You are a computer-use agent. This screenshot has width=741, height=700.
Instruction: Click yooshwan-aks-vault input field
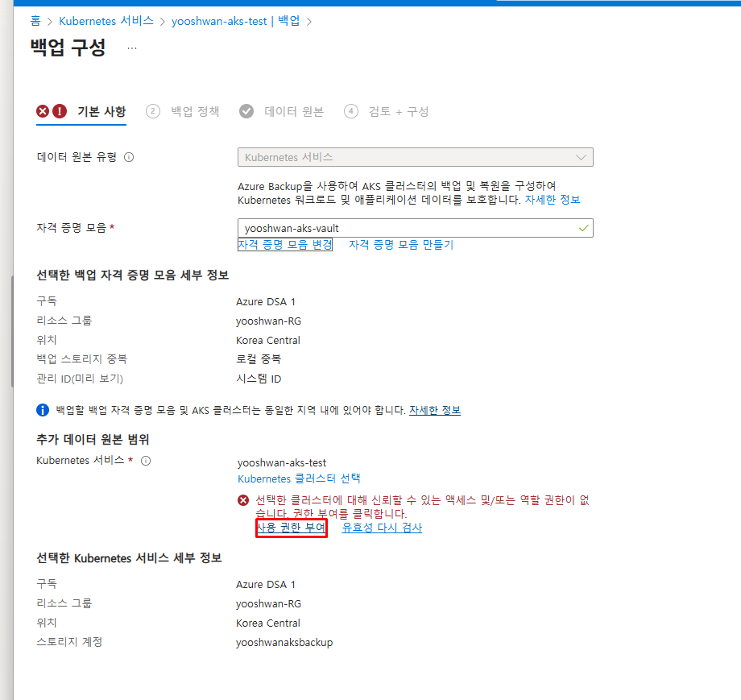pos(416,228)
